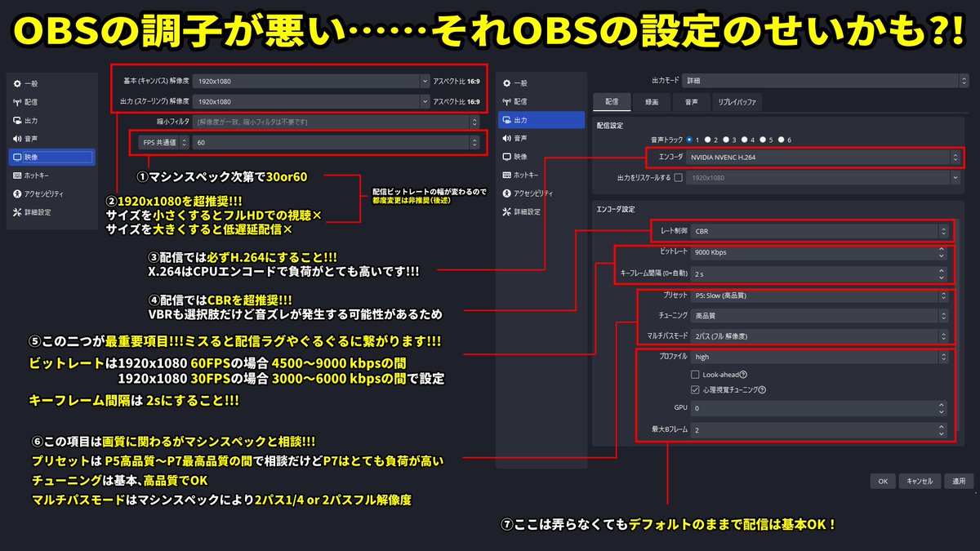Open the greyed rescale resolution dropdown 1920x1080
This screenshot has height=551, width=980.
click(822, 177)
